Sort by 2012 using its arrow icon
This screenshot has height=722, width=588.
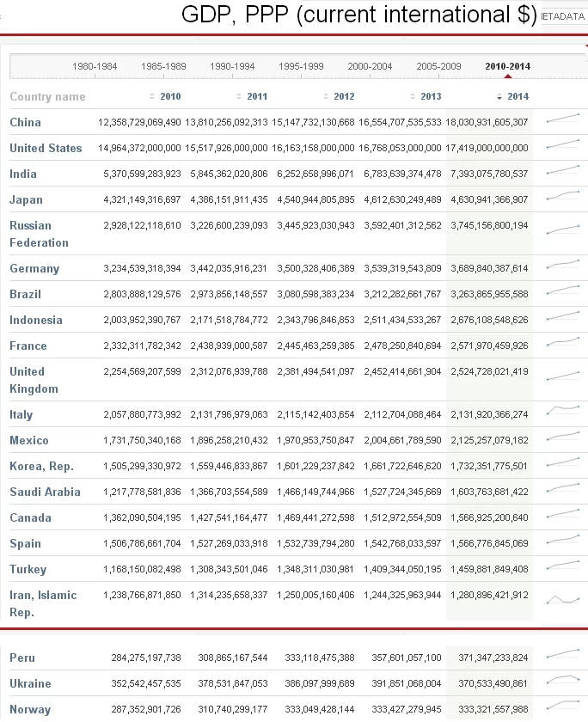pyautogui.click(x=326, y=96)
